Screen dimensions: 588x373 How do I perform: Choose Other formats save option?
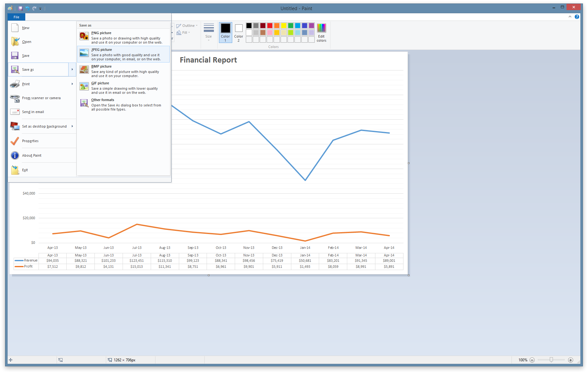[123, 104]
